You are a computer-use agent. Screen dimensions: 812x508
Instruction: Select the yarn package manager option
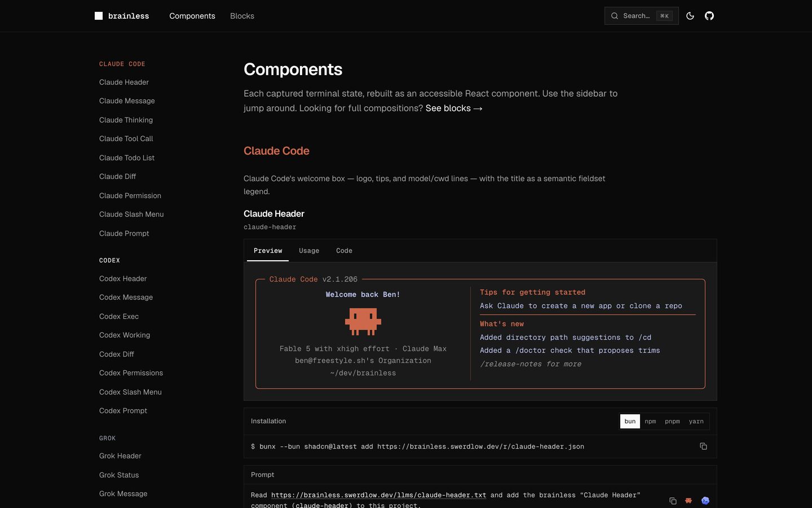696,421
